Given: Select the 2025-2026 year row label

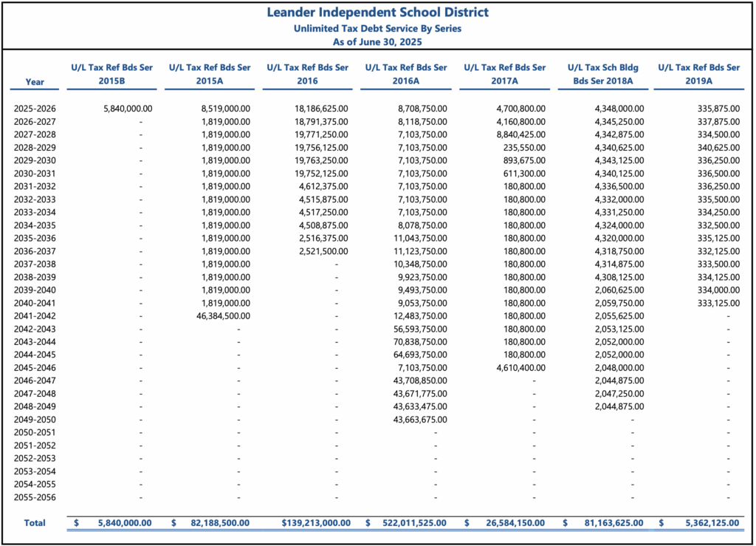Looking at the screenshot, I should [x=35, y=109].
